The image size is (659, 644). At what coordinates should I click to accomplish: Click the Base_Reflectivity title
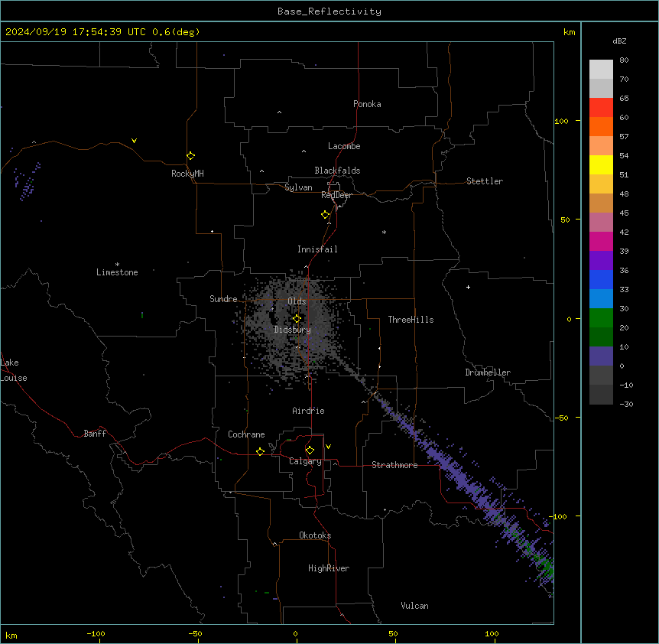point(329,11)
